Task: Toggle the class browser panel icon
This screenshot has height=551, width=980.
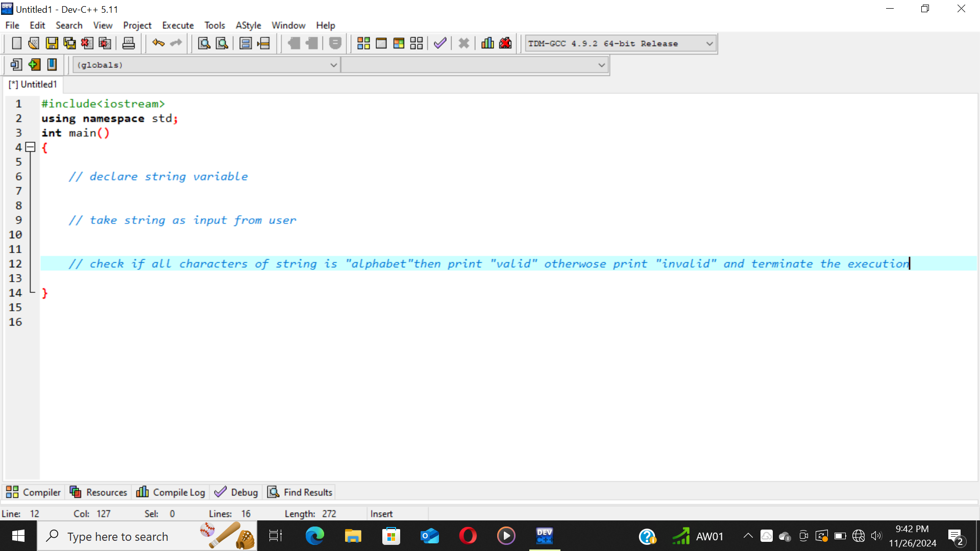Action: point(51,64)
